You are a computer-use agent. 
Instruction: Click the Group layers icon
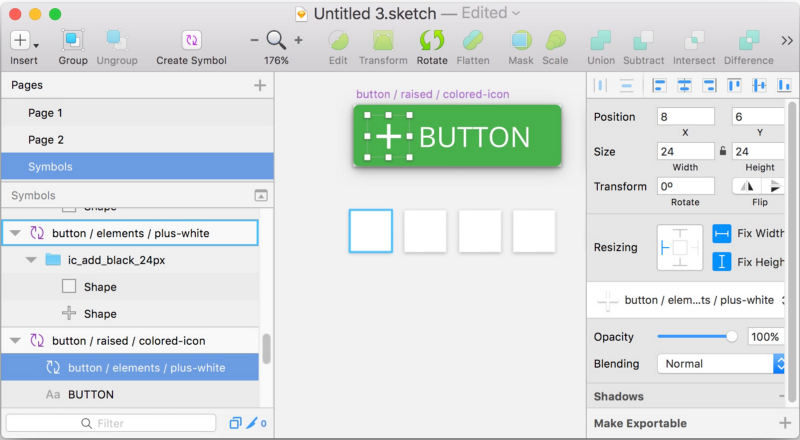[x=73, y=41]
